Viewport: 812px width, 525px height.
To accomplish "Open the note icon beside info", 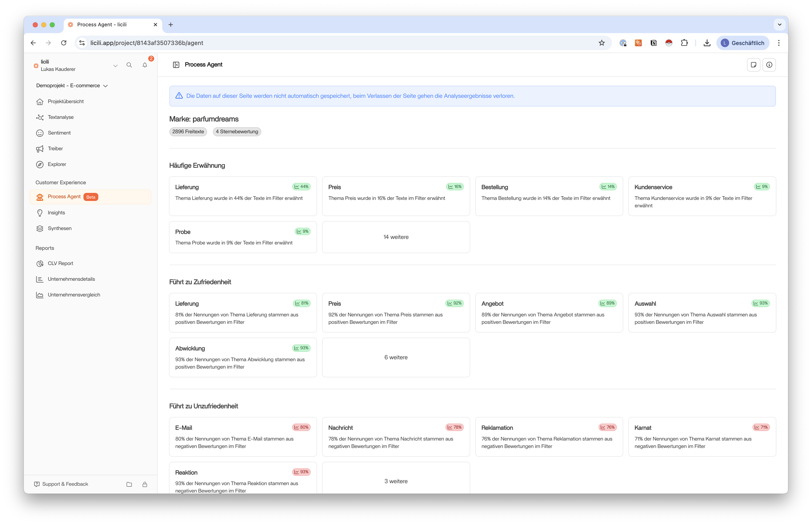I will click(753, 65).
